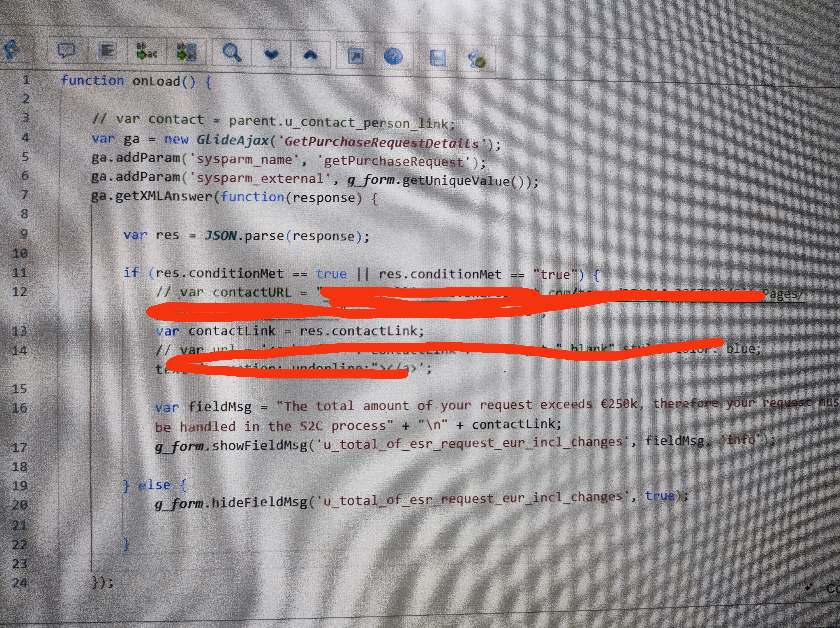Place cursor on 'GlideAjax' text
This screenshot has width=840, height=628.
coord(232,140)
